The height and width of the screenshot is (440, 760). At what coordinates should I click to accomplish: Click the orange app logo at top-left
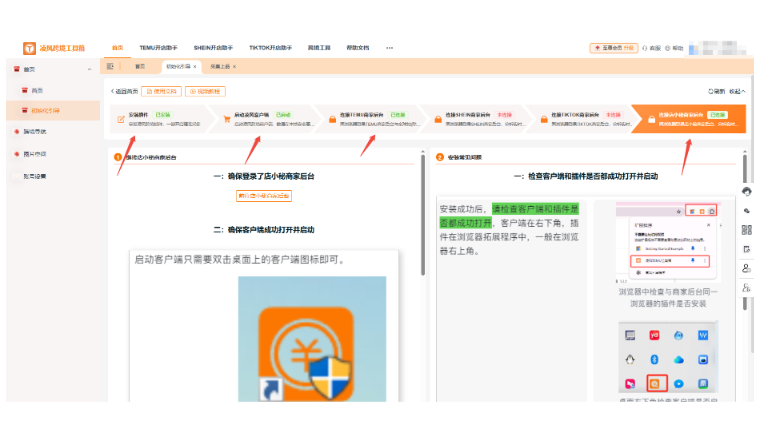click(x=29, y=48)
